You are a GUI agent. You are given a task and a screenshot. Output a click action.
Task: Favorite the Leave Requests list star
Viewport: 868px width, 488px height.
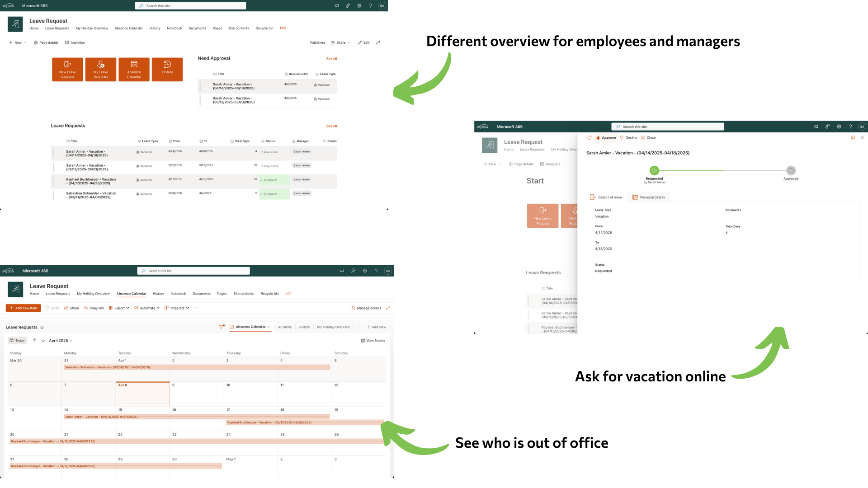click(42, 328)
